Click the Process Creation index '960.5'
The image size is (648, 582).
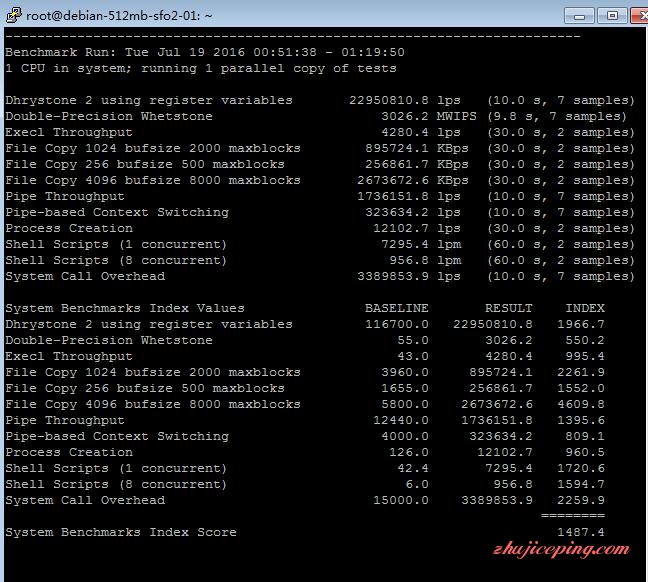(585, 453)
